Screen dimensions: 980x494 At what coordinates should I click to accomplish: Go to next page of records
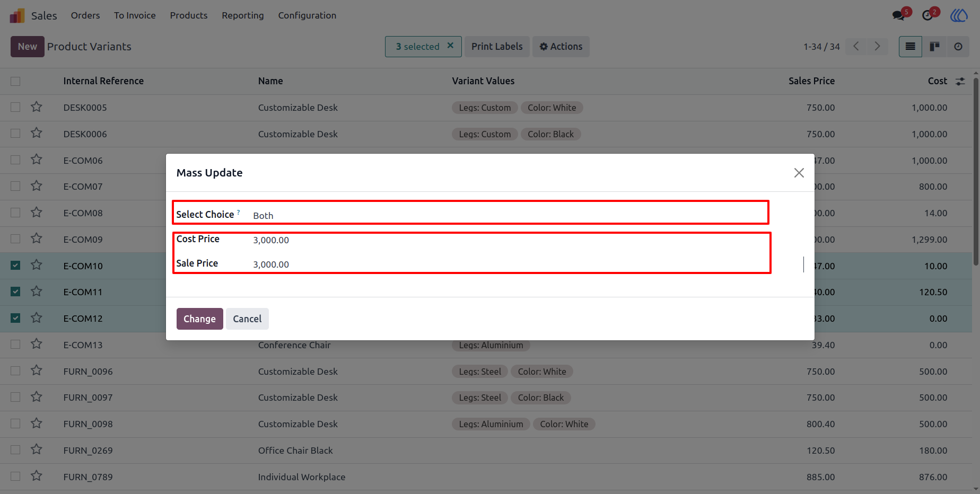click(x=878, y=47)
